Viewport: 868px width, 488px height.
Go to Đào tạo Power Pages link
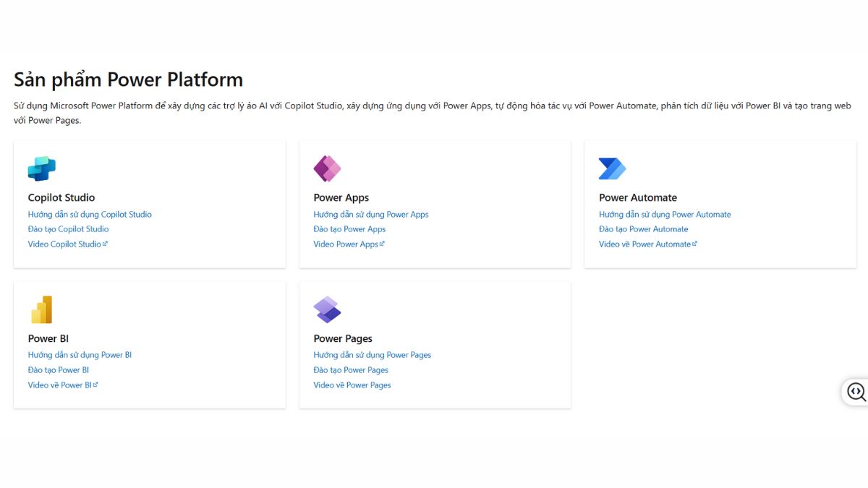[351, 370]
